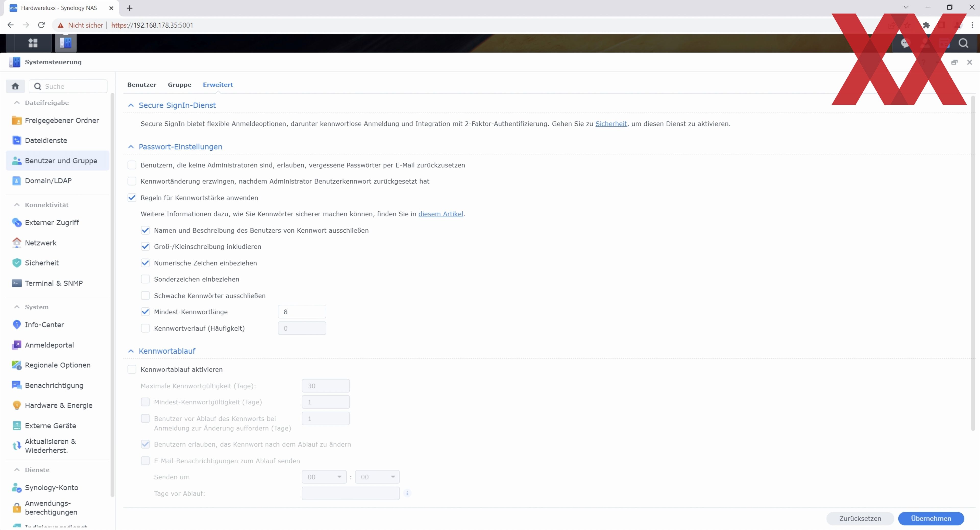The image size is (980, 530).
Task: Open Anwendungsberechtigungen lock icon
Action: 17,508
